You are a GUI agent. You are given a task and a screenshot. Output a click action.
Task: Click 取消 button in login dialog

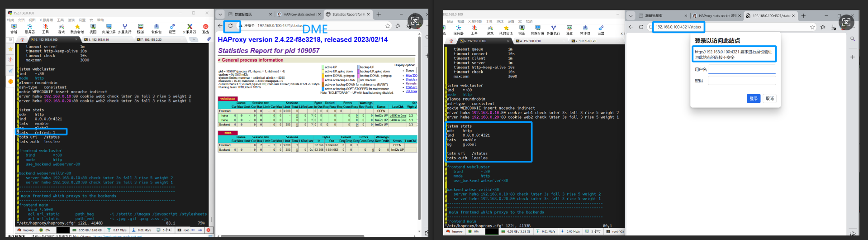(769, 98)
